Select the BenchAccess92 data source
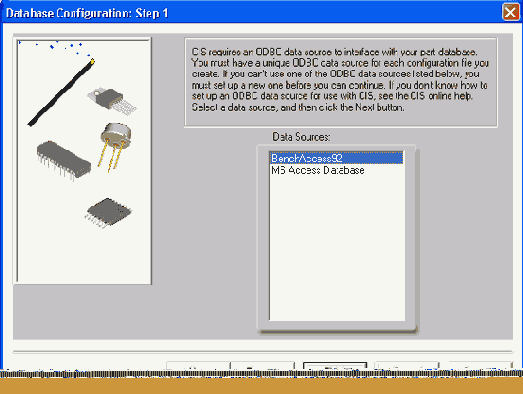523x394 pixels. pos(336,158)
